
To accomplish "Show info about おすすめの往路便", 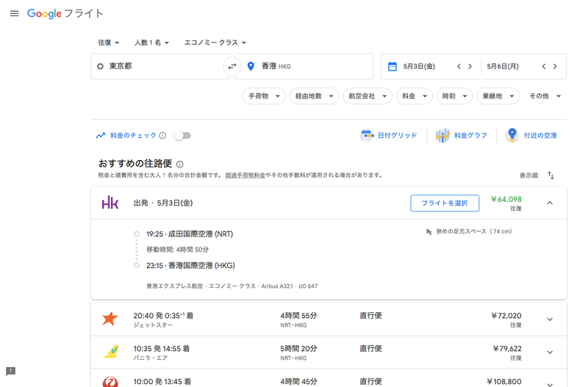I will coord(179,164).
